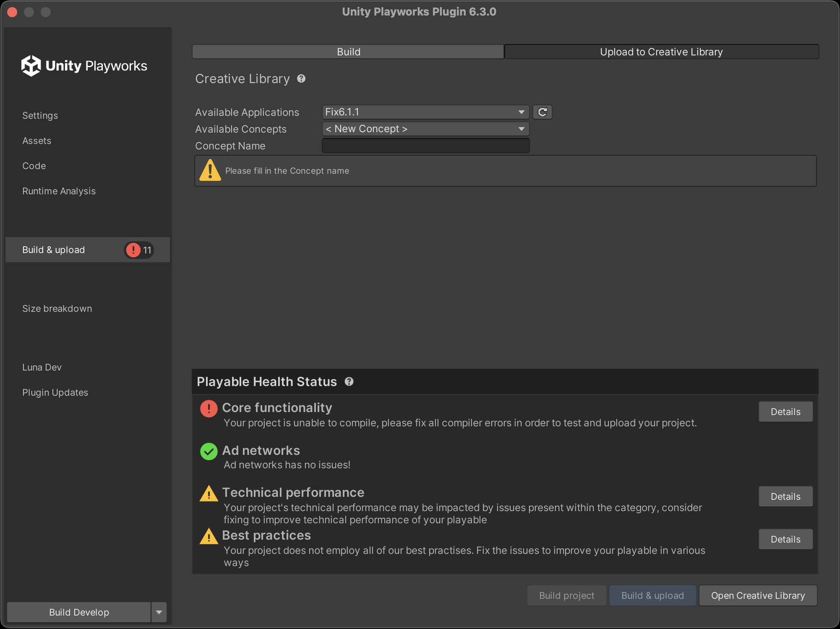Image resolution: width=840 pixels, height=629 pixels.
Task: Open Details for Best practices
Action: point(785,539)
